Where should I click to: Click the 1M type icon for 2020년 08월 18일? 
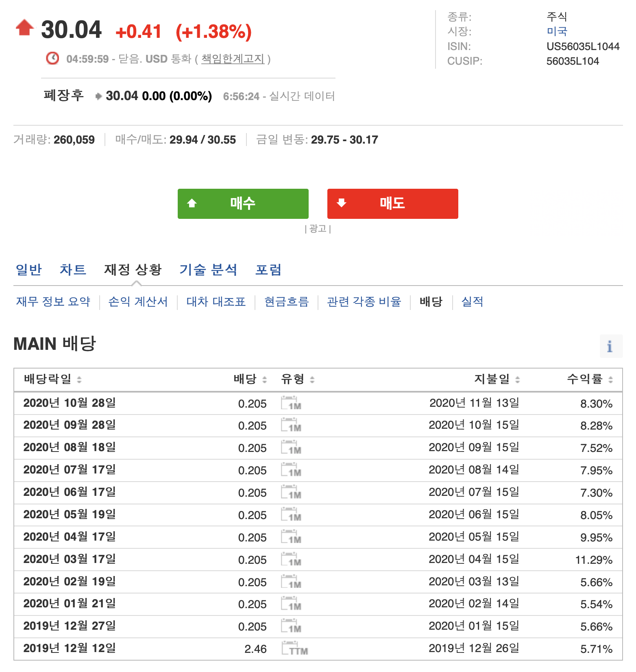click(x=291, y=447)
